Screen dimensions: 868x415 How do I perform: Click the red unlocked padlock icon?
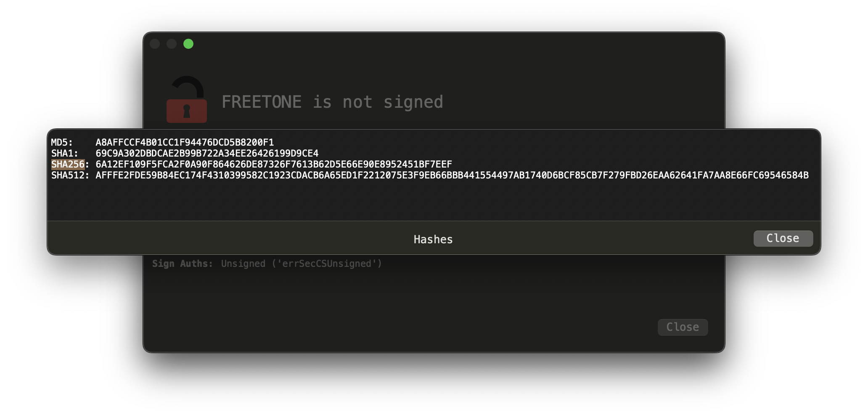point(187,100)
